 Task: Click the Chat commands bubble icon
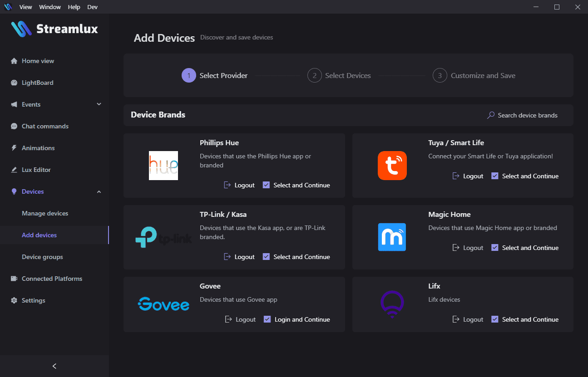pyautogui.click(x=14, y=127)
